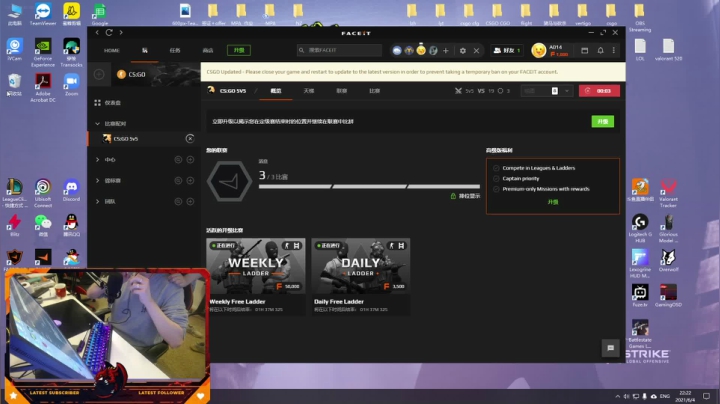Viewport: 720px width, 404px height.
Task: Open the Logitech G HUB desktop icon
Action: click(x=640, y=228)
